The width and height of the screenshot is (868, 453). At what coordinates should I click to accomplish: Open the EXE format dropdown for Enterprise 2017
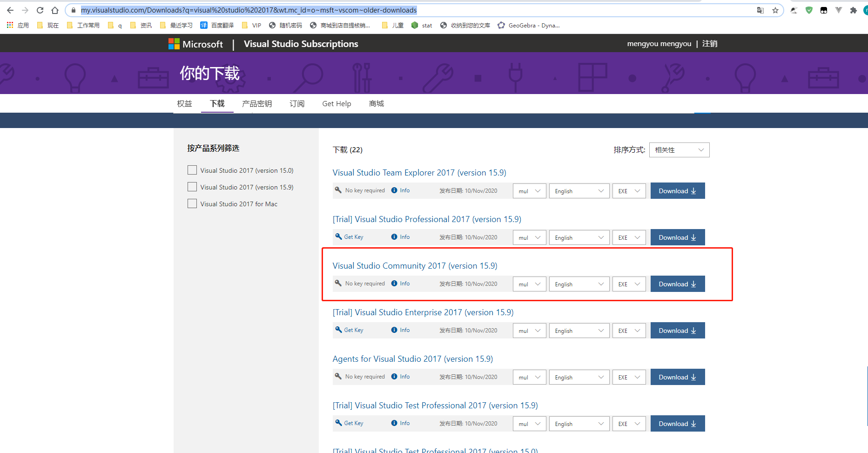pos(629,330)
